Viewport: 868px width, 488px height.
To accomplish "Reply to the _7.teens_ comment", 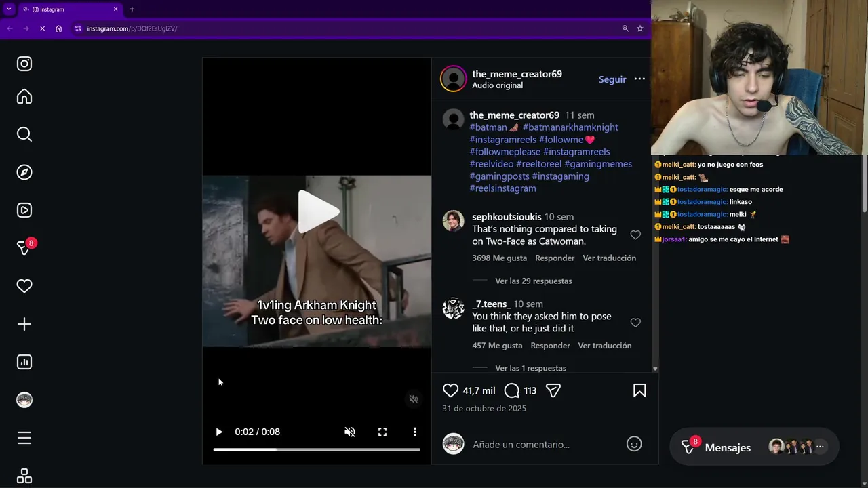I will (x=551, y=346).
